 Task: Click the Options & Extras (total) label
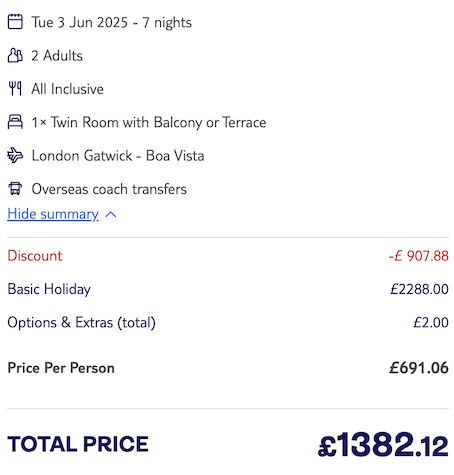click(81, 323)
